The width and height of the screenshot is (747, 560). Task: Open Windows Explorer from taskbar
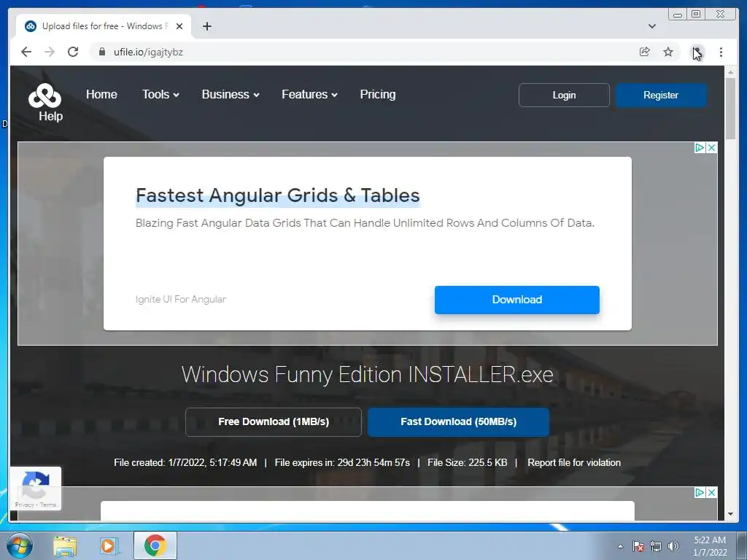(65, 546)
